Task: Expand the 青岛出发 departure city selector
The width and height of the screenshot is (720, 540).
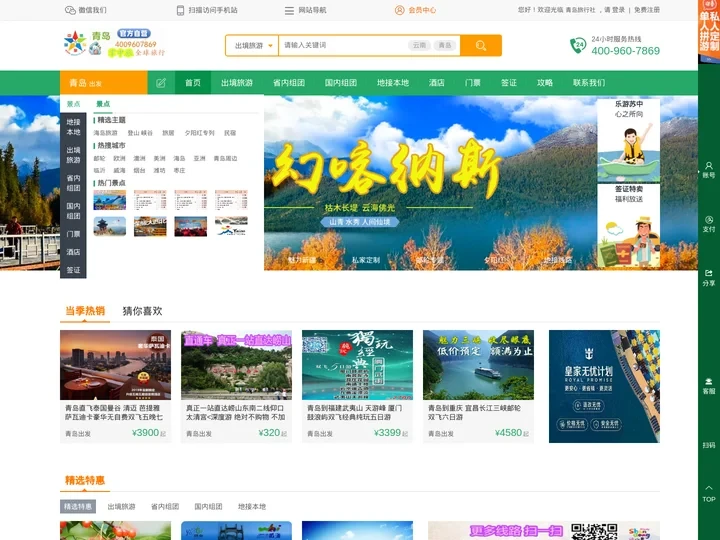Action: point(103,83)
